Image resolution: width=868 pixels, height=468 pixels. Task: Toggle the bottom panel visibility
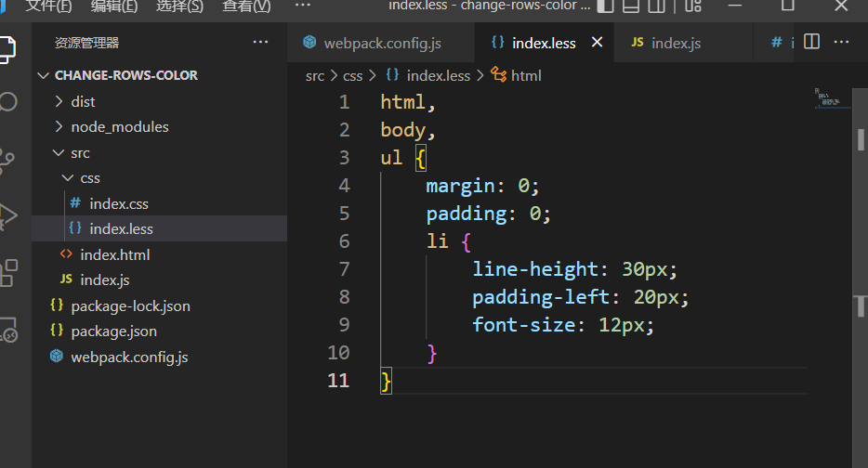point(631,6)
